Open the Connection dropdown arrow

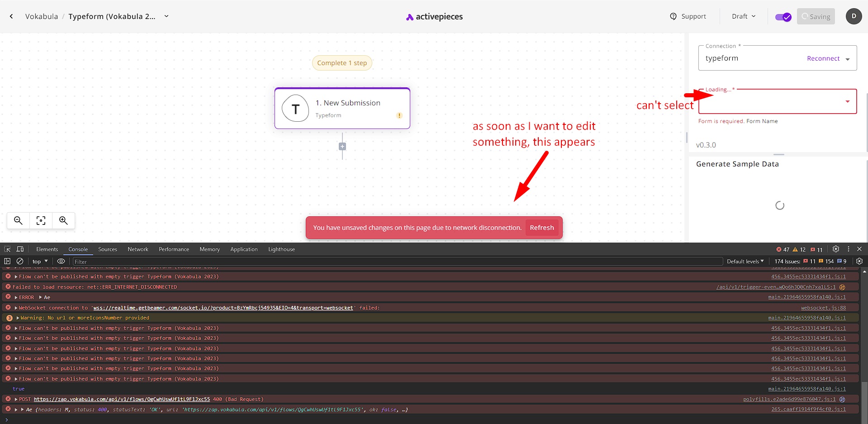coord(848,59)
